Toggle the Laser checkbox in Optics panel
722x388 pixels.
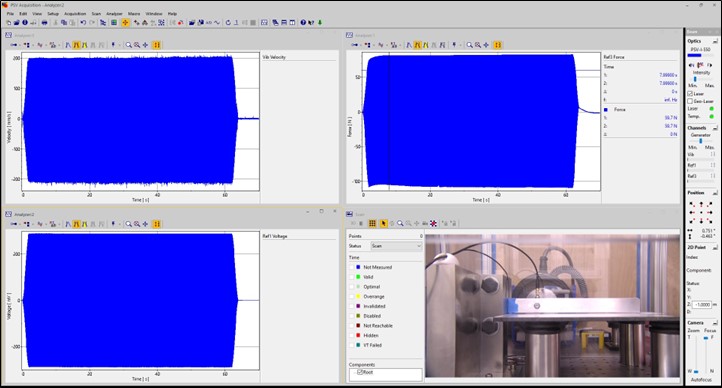[x=690, y=93]
